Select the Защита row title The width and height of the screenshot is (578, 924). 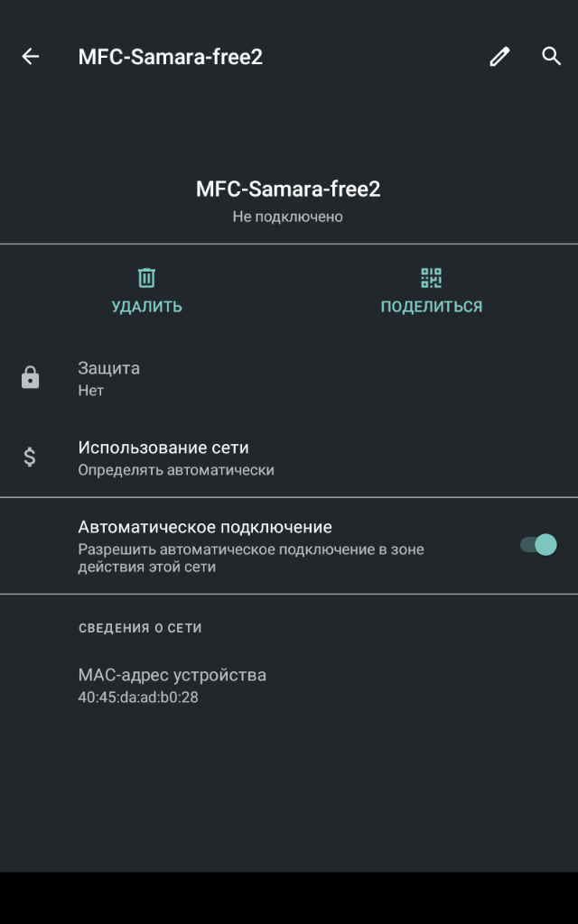click(109, 368)
